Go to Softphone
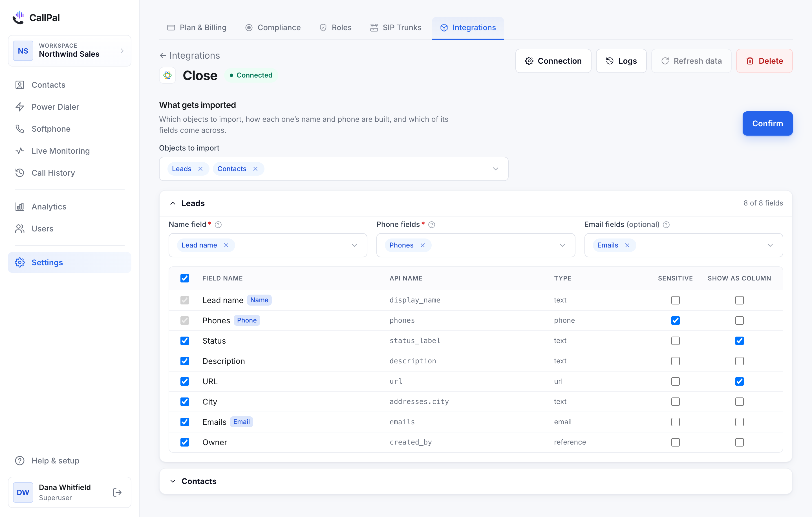The height and width of the screenshot is (517, 812). (69, 129)
